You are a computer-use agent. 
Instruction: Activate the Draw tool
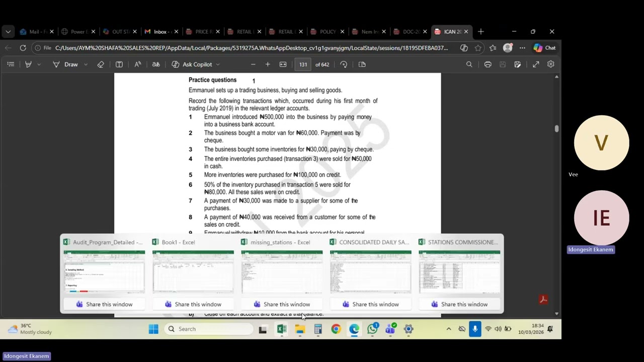click(65, 64)
